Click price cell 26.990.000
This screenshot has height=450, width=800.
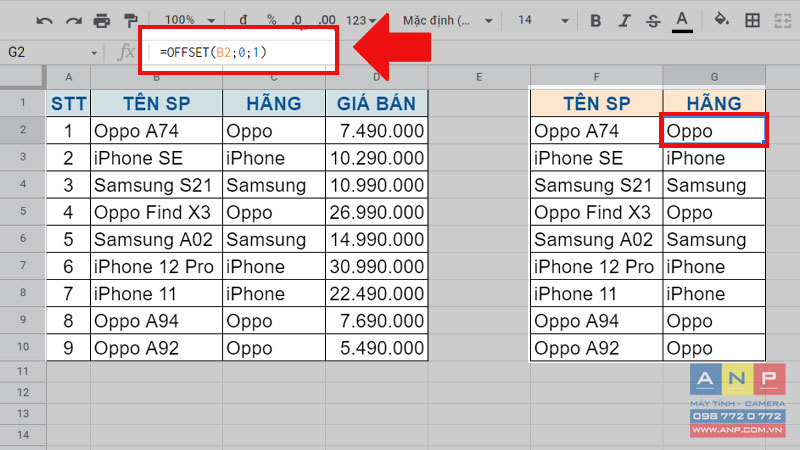[377, 212]
